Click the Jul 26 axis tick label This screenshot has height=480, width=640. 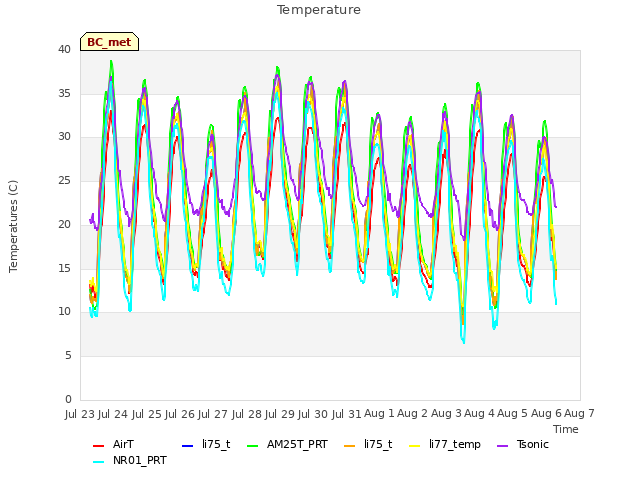point(180,414)
